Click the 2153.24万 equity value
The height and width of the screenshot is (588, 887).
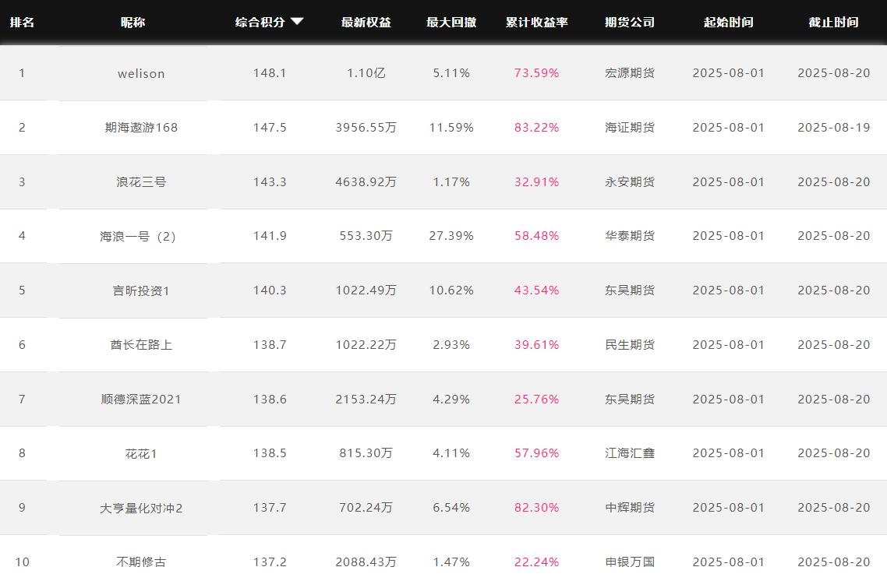pos(366,400)
